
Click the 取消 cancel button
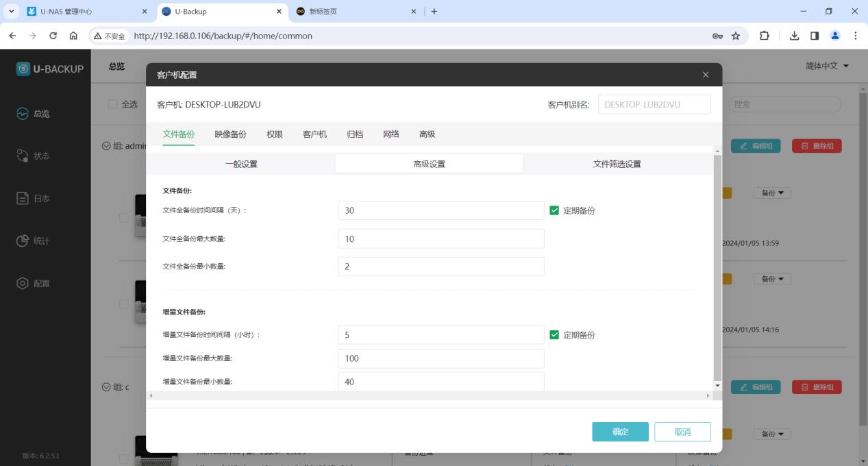click(682, 432)
